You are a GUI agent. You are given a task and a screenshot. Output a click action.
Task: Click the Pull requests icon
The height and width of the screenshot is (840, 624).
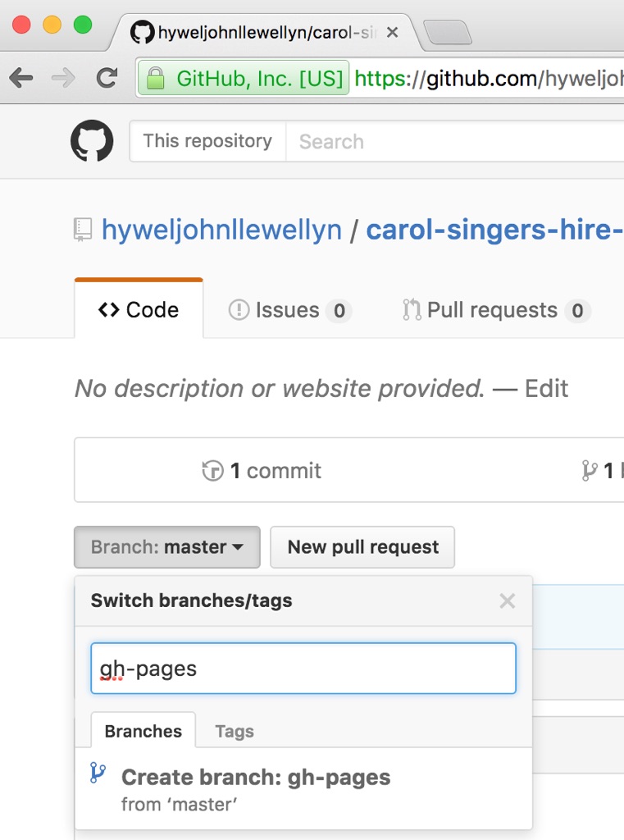pyautogui.click(x=412, y=309)
